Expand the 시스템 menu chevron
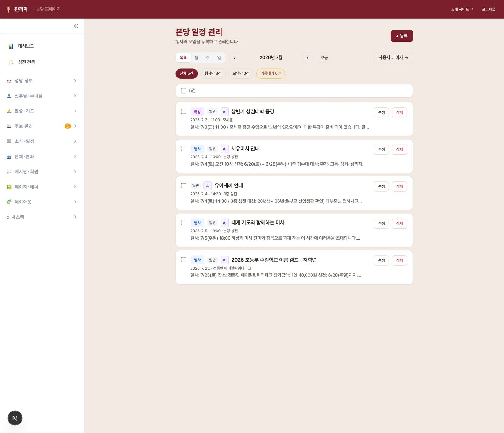504x433 pixels. point(75,217)
